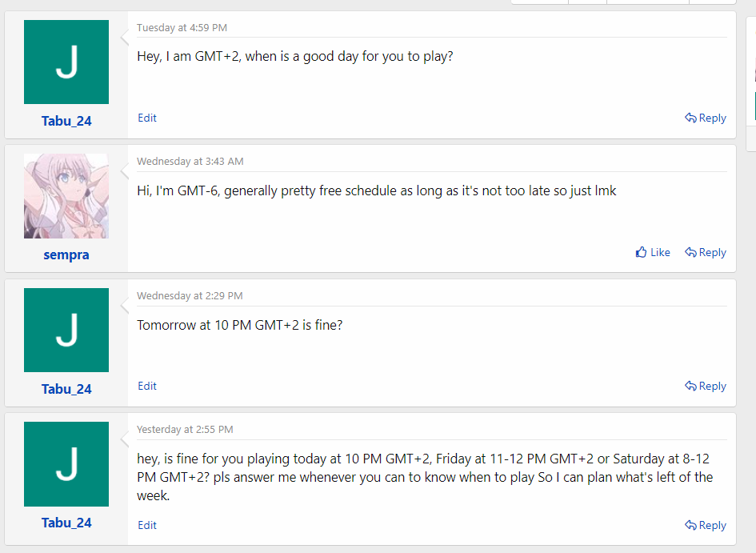Click reply arrow icon on sempra's post
756x553 pixels.
[x=690, y=253]
